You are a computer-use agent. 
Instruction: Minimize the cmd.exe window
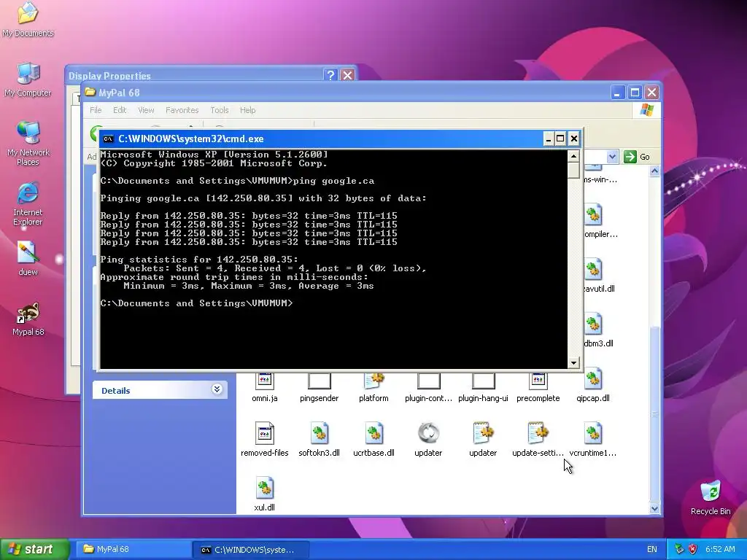[x=549, y=139]
